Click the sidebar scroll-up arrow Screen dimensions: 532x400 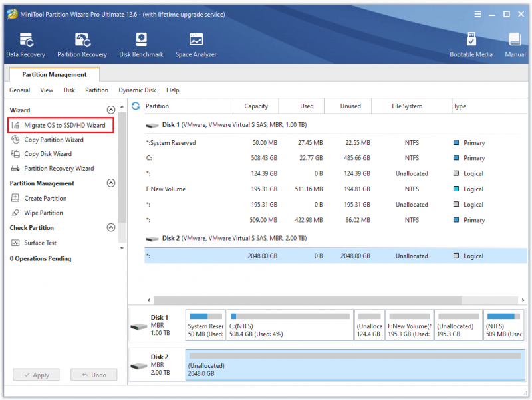click(122, 107)
